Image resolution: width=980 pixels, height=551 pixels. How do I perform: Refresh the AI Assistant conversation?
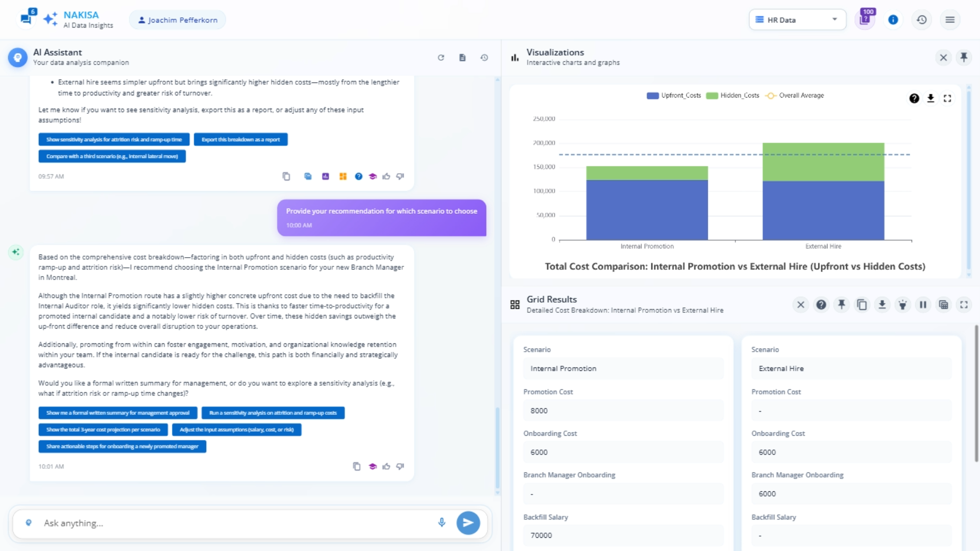[441, 58]
